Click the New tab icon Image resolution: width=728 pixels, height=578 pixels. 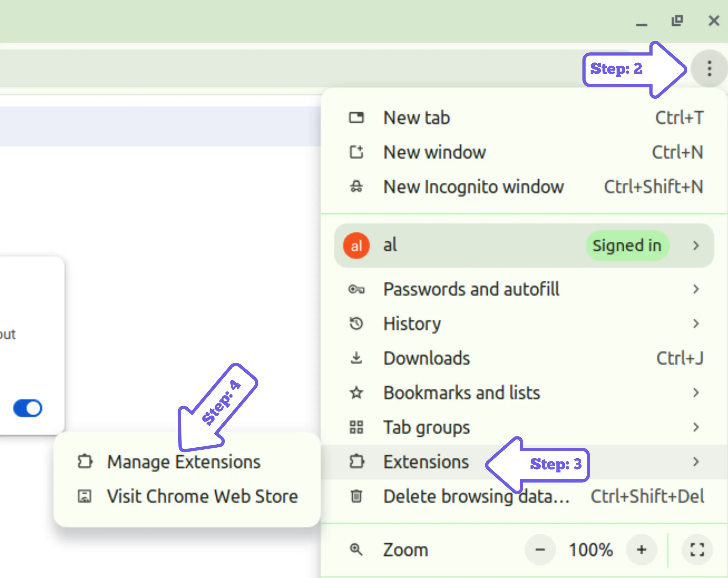pyautogui.click(x=356, y=118)
